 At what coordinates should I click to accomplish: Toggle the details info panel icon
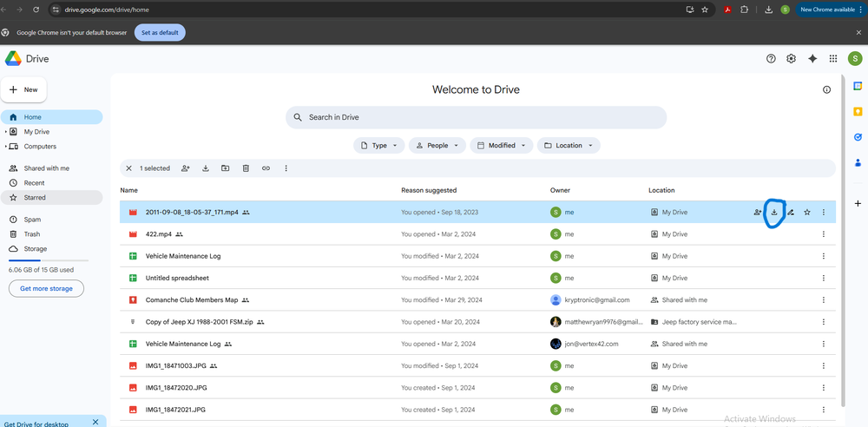point(826,89)
